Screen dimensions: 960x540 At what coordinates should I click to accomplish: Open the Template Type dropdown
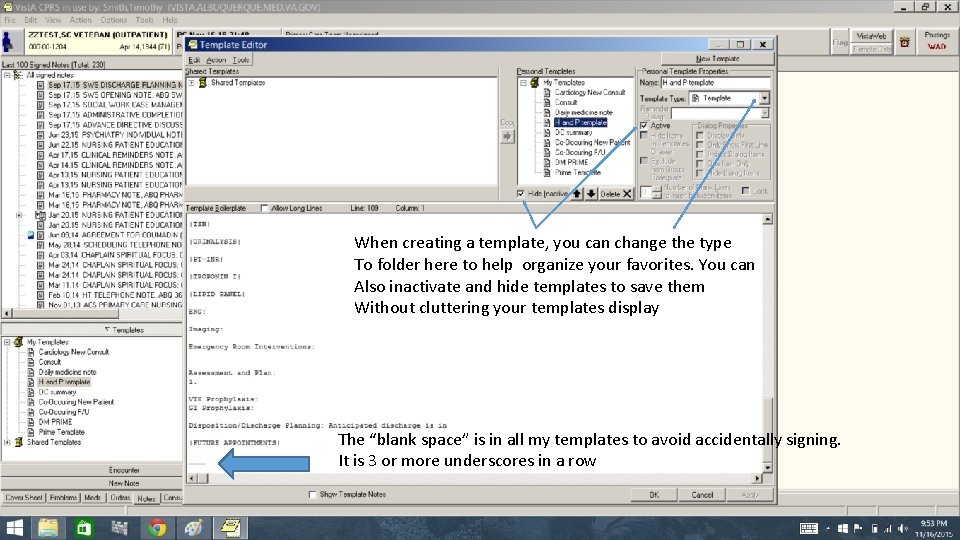coord(764,98)
